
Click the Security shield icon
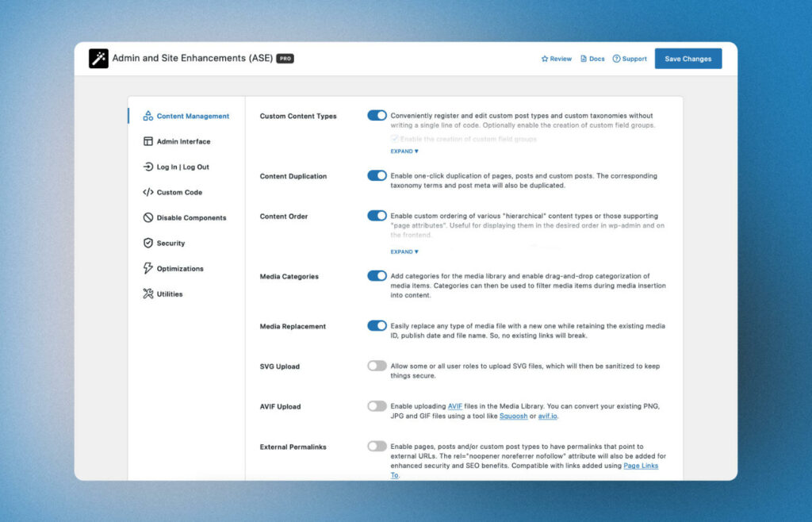[146, 243]
